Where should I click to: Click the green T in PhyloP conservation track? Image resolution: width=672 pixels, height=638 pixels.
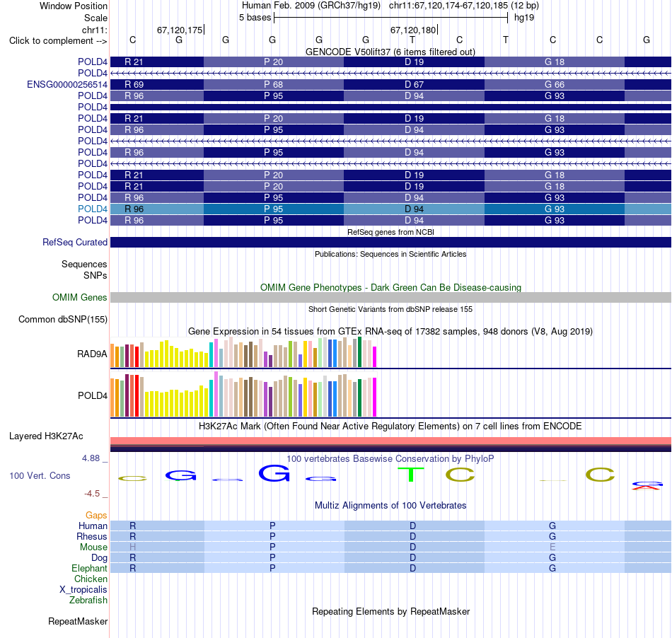click(410, 475)
